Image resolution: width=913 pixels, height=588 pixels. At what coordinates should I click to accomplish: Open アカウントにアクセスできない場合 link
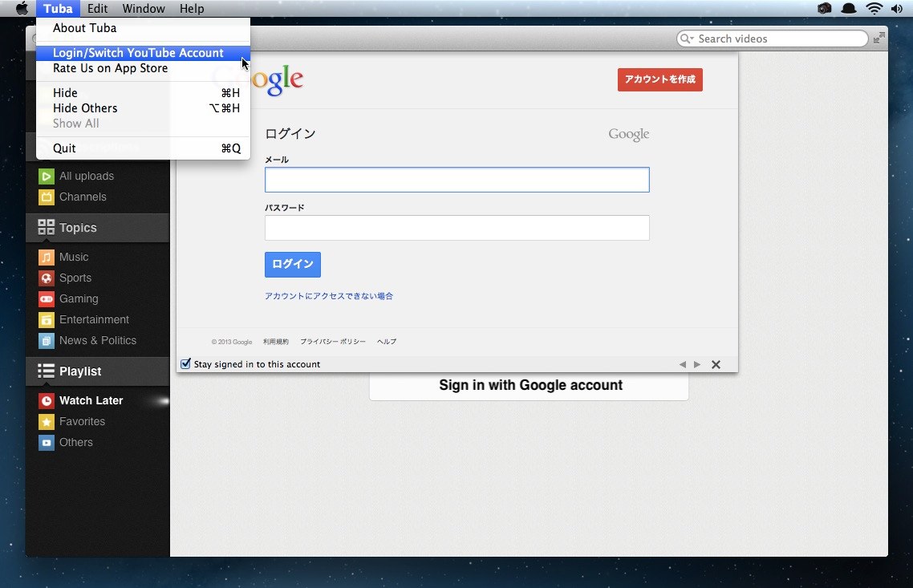(328, 296)
